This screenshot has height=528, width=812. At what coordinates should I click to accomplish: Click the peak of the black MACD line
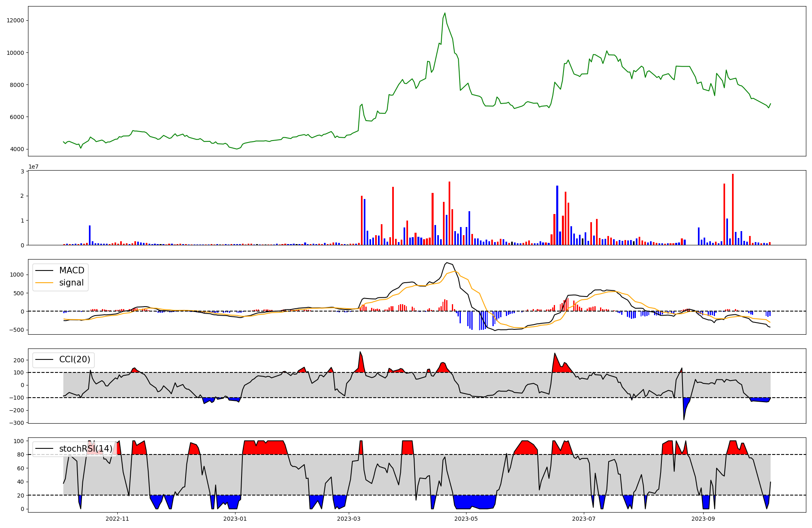(447, 263)
